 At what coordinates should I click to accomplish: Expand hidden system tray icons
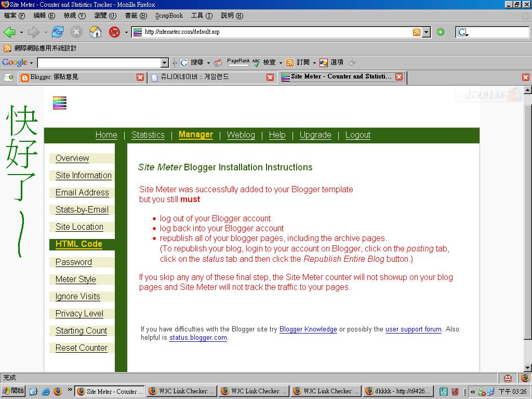click(x=473, y=392)
